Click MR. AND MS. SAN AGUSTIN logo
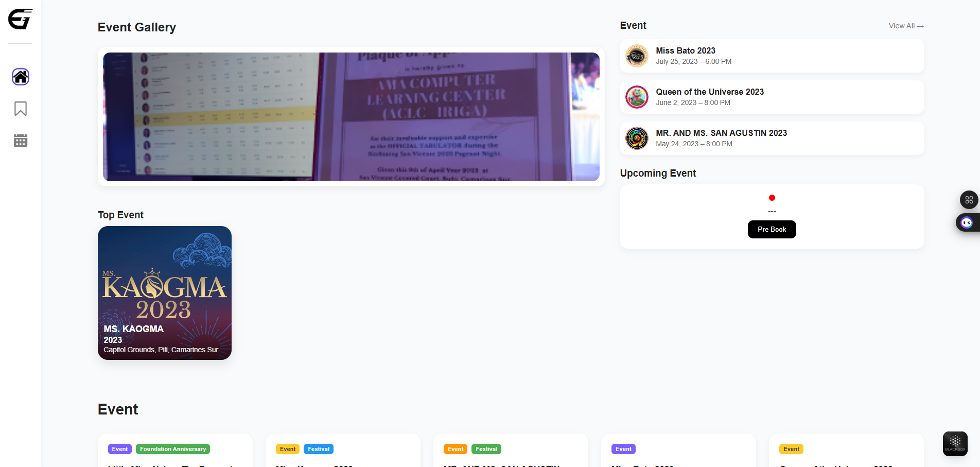This screenshot has height=467, width=980. (637, 138)
